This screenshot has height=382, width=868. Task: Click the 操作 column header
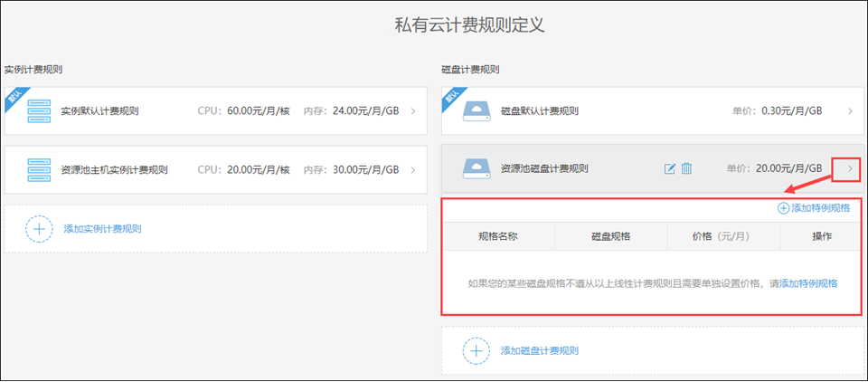[x=822, y=236]
